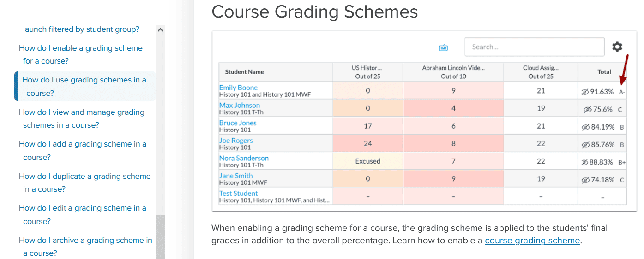This screenshot has height=259, width=644.
Task: Open Nora Sanderson's student link
Action: [244, 158]
